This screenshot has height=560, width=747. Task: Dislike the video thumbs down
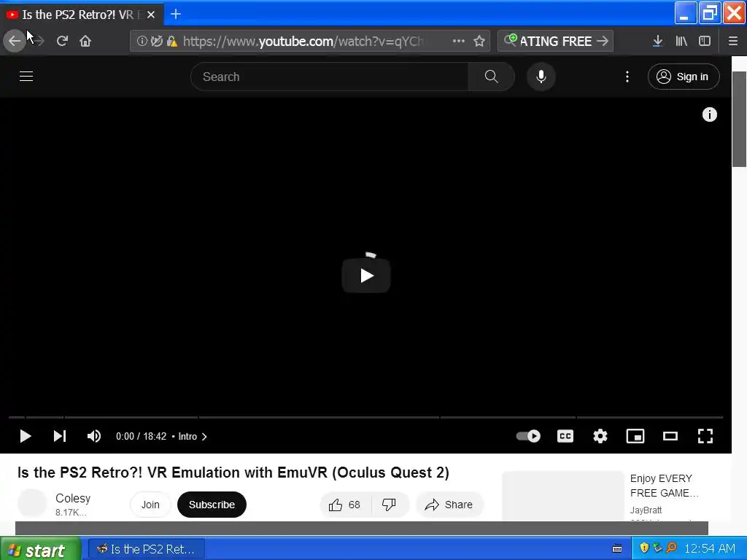[x=390, y=505]
